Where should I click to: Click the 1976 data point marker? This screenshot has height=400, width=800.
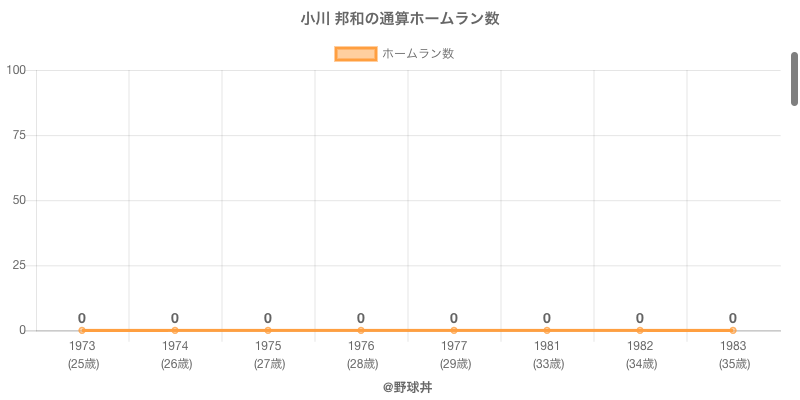pyautogui.click(x=361, y=330)
